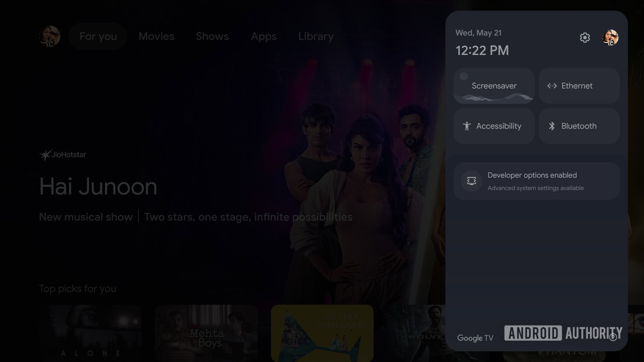This screenshot has width=644, height=362.
Task: Select the Mehta Boys thumbnail
Action: [x=206, y=333]
